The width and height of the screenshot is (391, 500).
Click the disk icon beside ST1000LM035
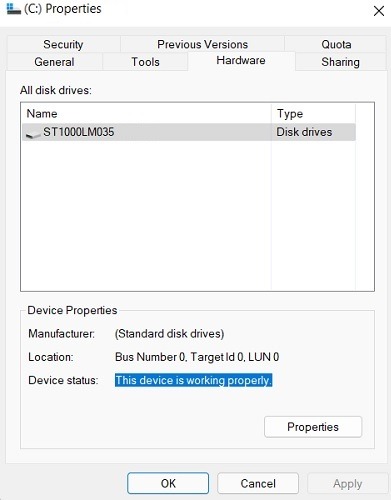33,134
